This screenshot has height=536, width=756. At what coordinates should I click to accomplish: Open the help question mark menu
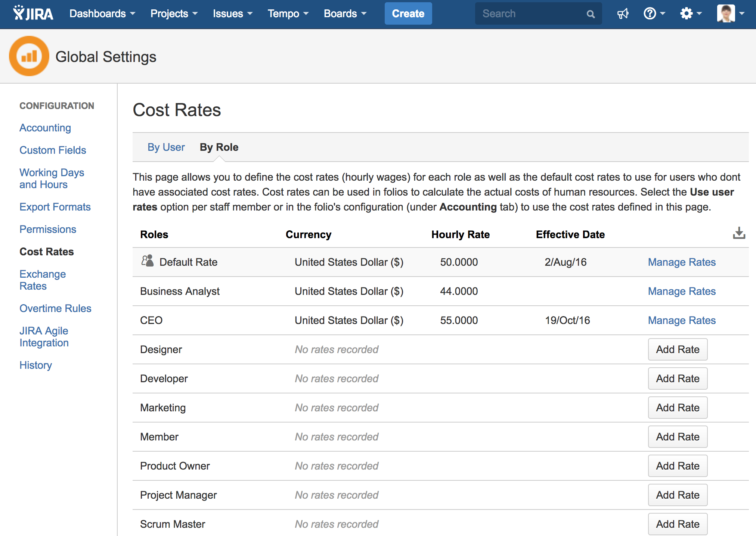point(654,14)
